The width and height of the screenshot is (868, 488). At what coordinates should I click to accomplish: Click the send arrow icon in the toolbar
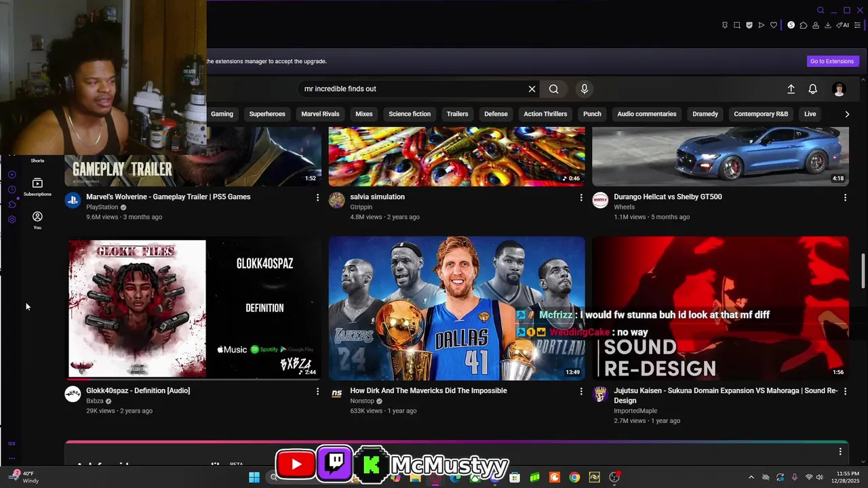(762, 25)
